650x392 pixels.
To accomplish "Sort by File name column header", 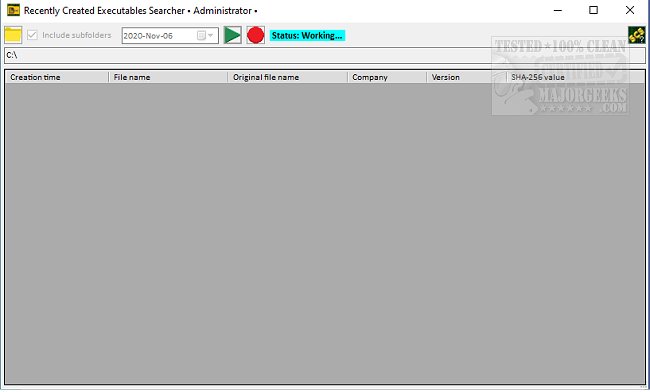I will (x=168, y=77).
